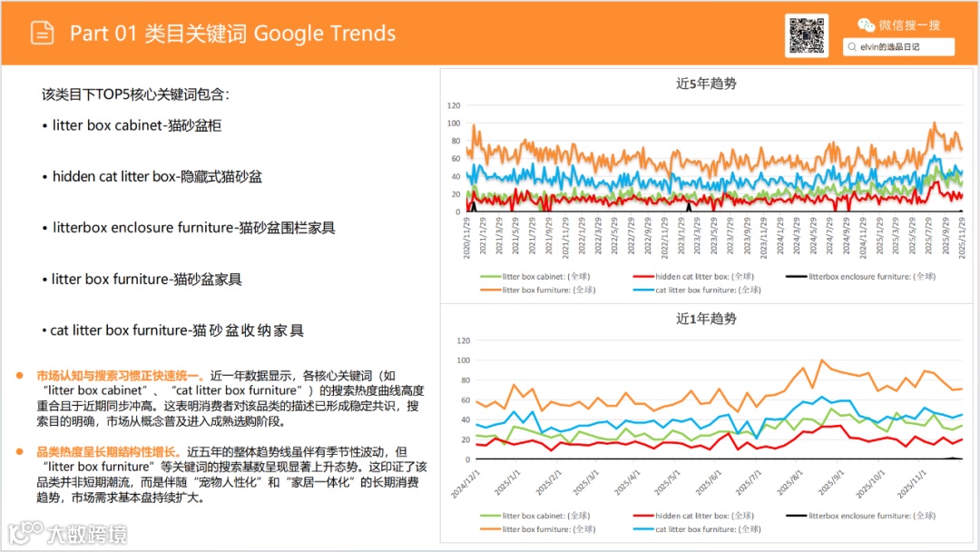Screen dimensions: 980x552
Task: Click the 2023/1/29 axis label in 5-year chart
Action: pyautogui.click(x=681, y=236)
